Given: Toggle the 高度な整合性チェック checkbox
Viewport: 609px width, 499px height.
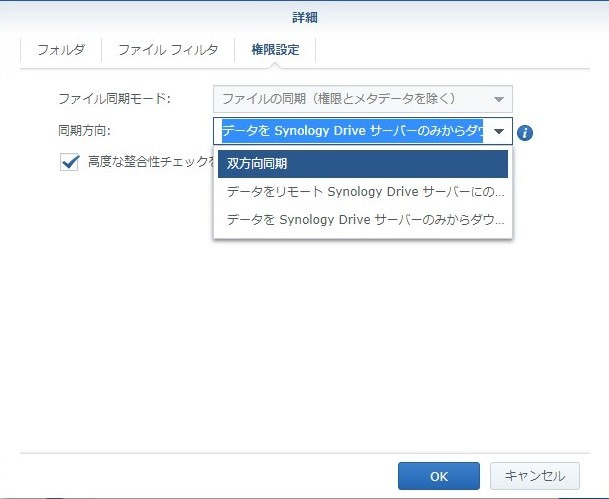Looking at the screenshot, I should [x=69, y=162].
